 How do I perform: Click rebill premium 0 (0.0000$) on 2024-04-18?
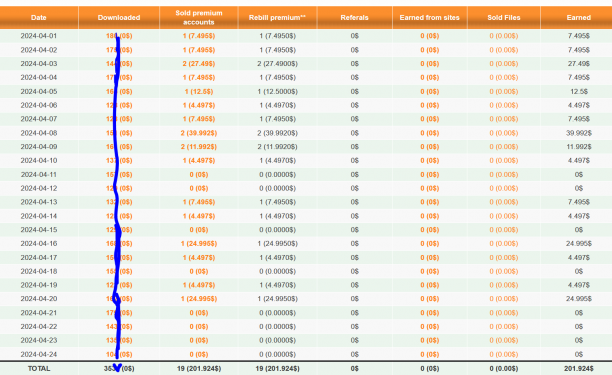pyautogui.click(x=278, y=271)
